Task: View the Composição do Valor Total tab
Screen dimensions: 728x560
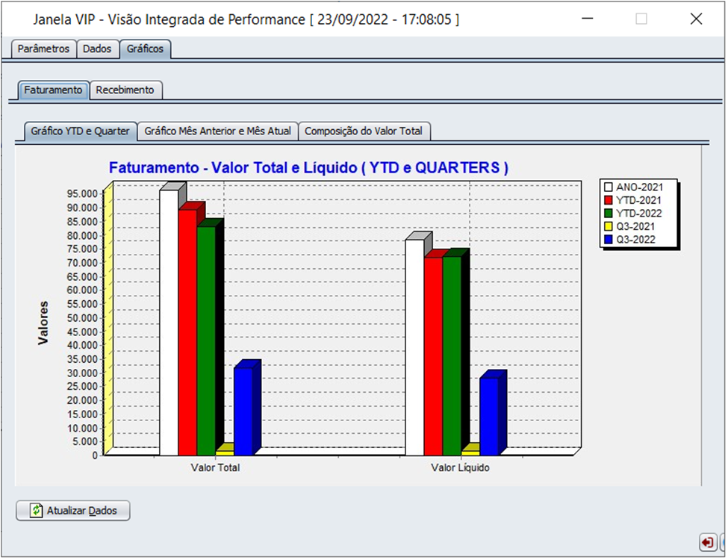Action: pos(364,131)
